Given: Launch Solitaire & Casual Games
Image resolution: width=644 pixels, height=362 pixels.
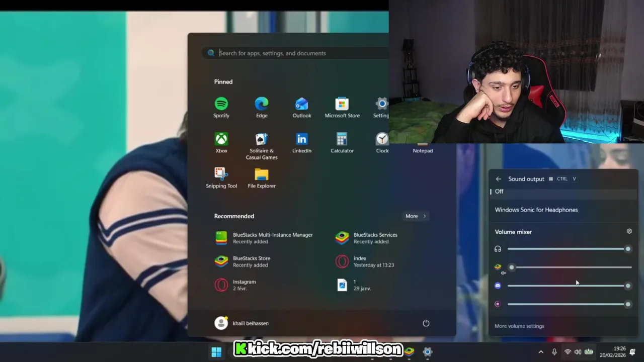Looking at the screenshot, I should point(262,146).
